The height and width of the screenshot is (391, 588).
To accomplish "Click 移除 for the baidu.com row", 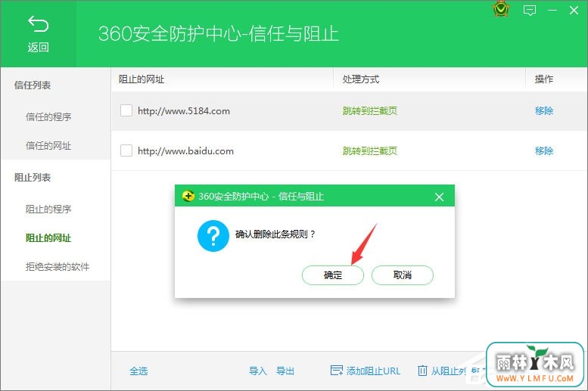I will click(544, 151).
